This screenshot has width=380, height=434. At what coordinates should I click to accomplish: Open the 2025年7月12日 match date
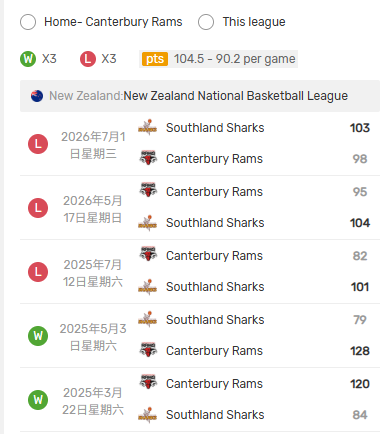(x=93, y=273)
